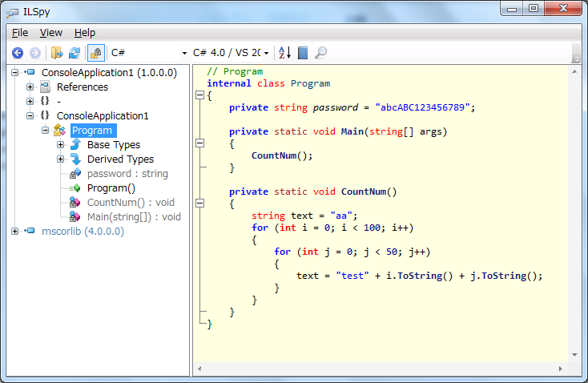This screenshot has height=383, width=588.
Task: Click the Program class icon
Action: [60, 130]
